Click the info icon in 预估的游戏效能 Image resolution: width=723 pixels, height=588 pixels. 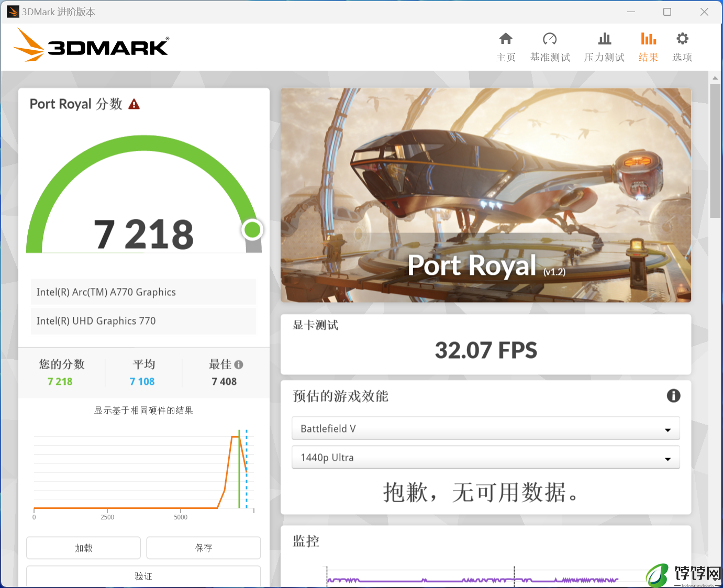tap(673, 396)
